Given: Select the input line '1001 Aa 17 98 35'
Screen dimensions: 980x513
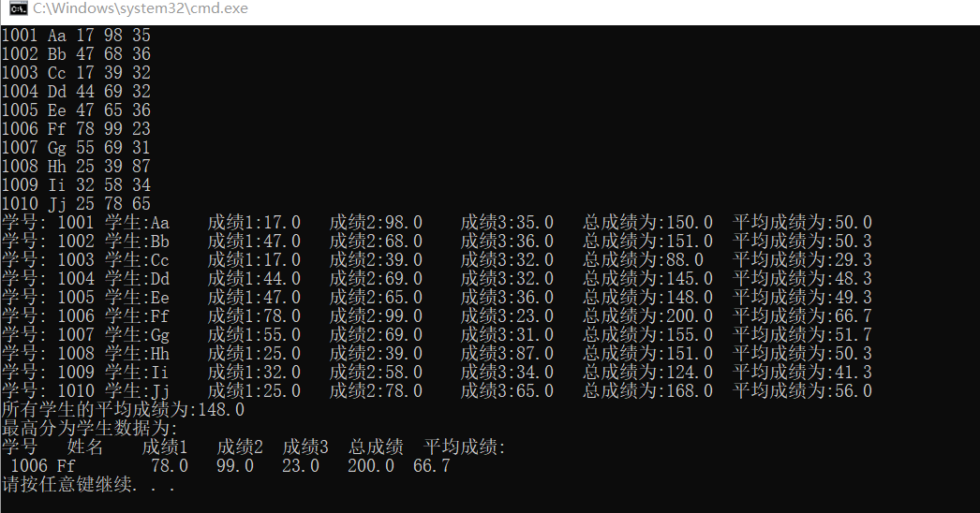Looking at the screenshot, I should pyautogui.click(x=76, y=35).
